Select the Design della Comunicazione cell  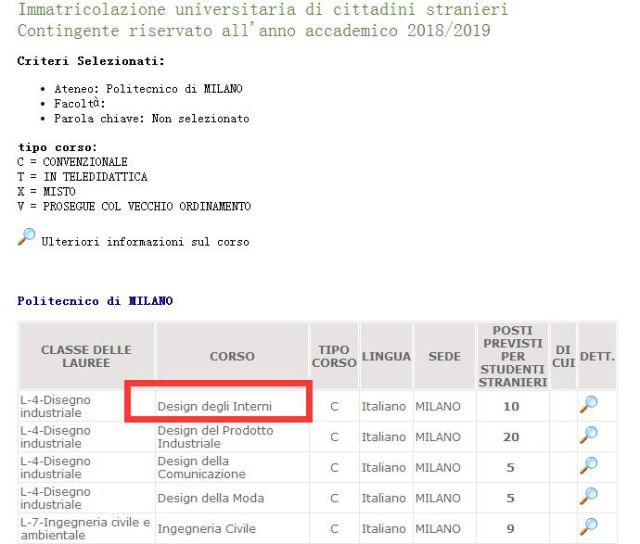coord(232,468)
